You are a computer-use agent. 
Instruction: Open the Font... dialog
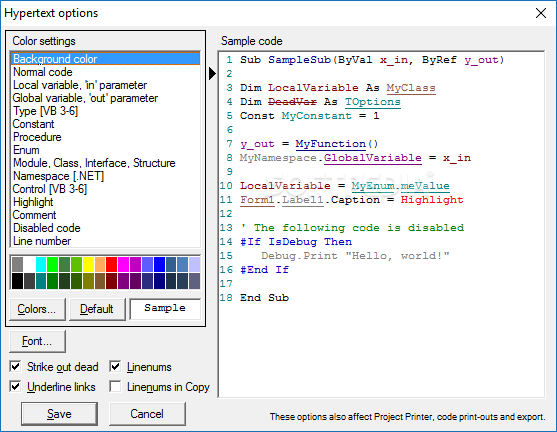click(x=37, y=341)
